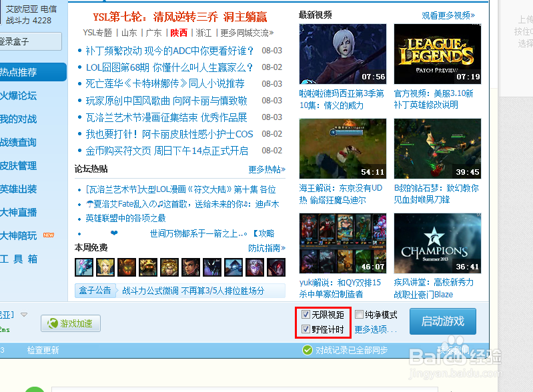Click the 登录盒子 button
This screenshot has width=533, height=392.
(30, 41)
